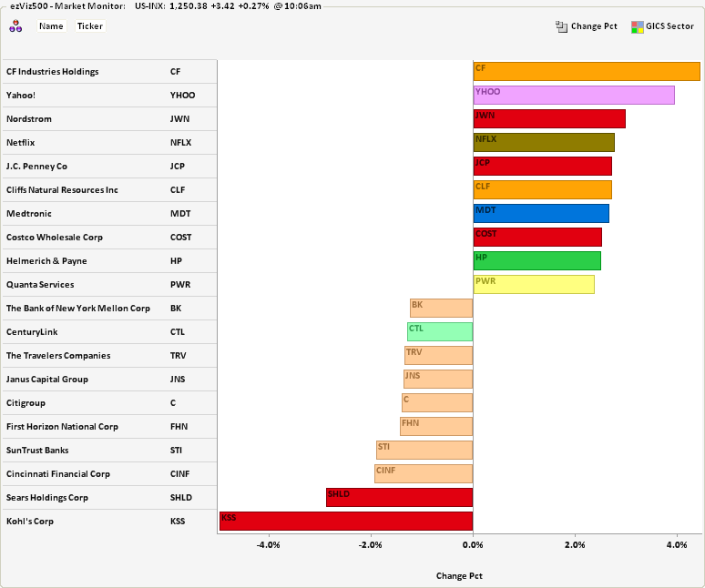The height and width of the screenshot is (588, 705).
Task: Click Kohl's Corp company name
Action: coord(30,521)
